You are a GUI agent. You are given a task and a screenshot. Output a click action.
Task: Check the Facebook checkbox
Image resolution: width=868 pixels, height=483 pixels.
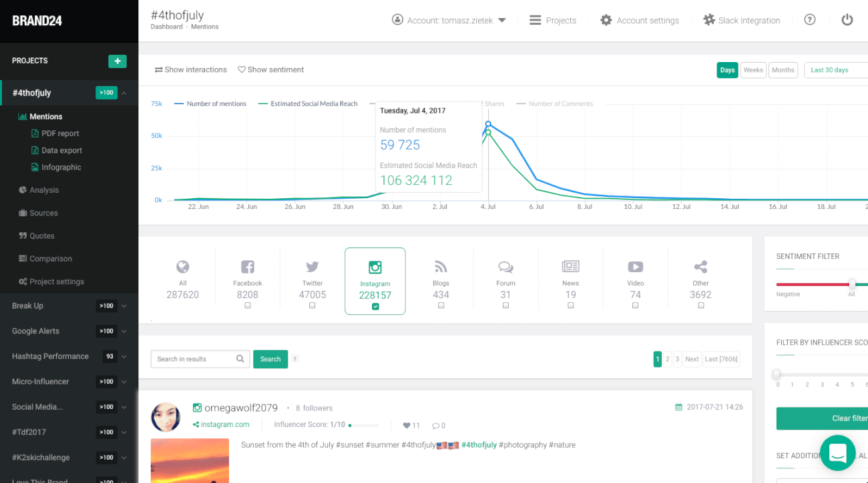[x=248, y=306]
